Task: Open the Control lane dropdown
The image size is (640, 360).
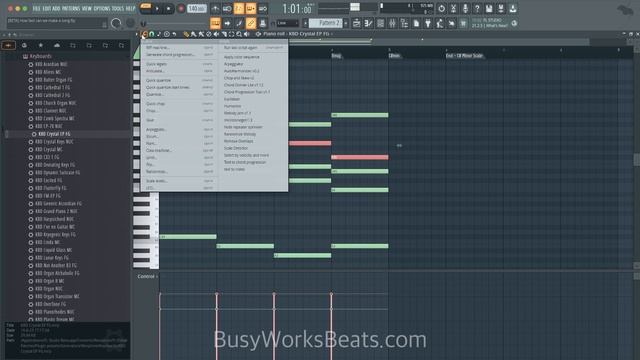Action: pyautogui.click(x=146, y=276)
